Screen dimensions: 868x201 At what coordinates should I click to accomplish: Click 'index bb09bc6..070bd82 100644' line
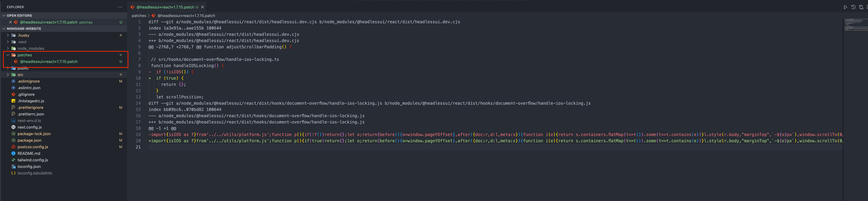[x=185, y=110]
